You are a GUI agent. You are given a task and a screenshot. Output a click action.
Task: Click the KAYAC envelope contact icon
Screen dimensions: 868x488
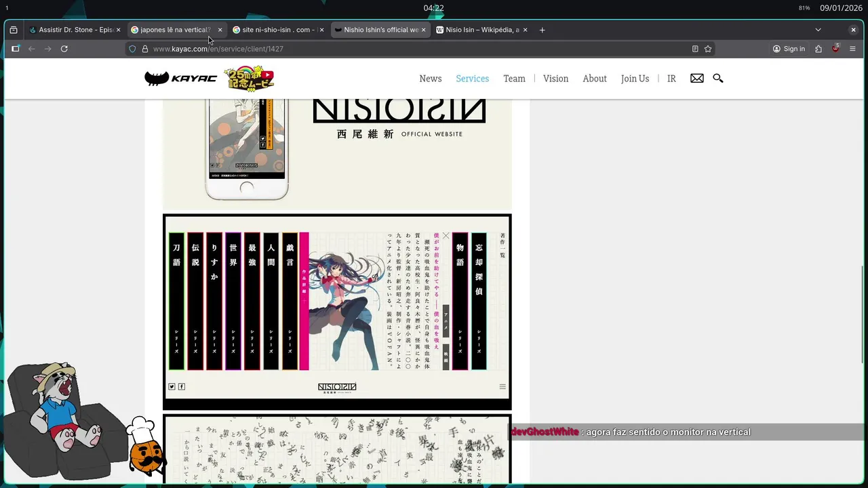click(697, 79)
